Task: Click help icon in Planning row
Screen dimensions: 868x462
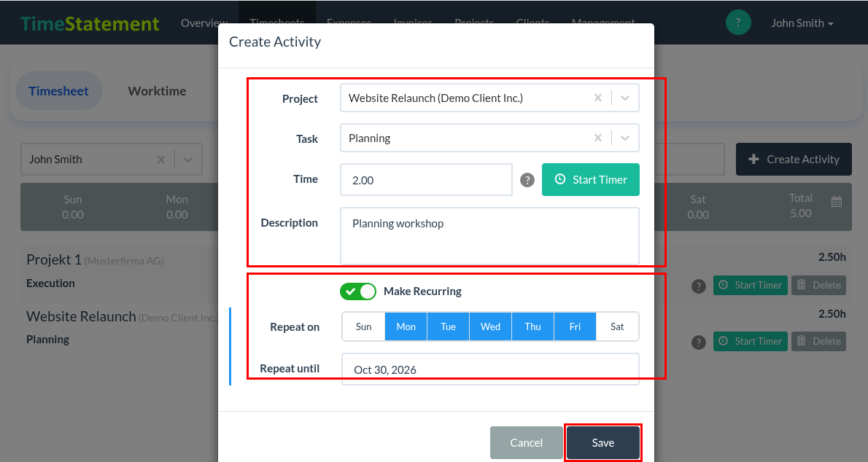Action: click(x=699, y=342)
